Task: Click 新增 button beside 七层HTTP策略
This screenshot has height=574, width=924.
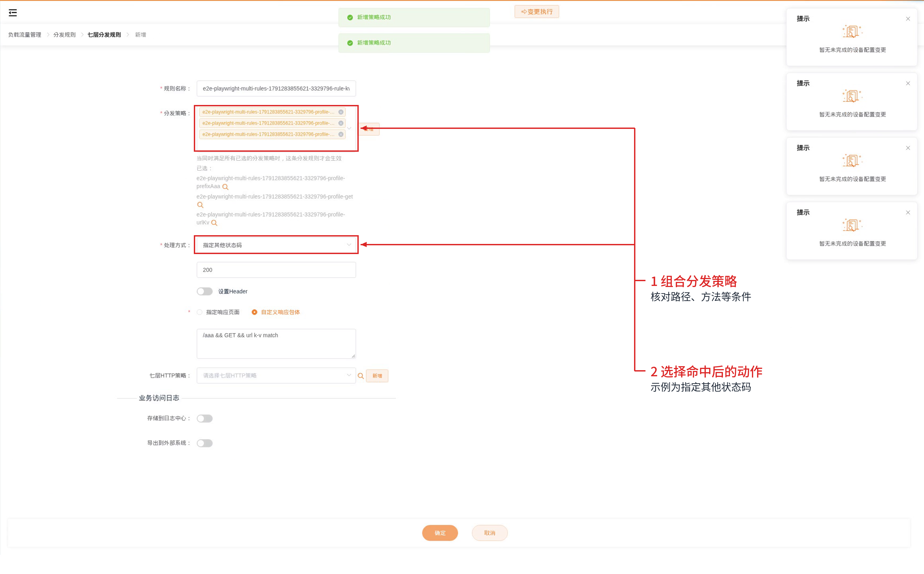Action: [x=377, y=376]
